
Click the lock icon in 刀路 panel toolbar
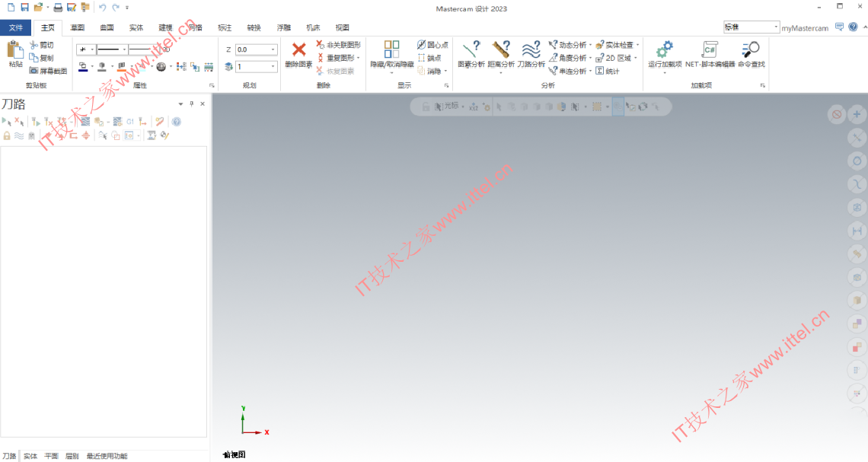[x=7, y=135]
